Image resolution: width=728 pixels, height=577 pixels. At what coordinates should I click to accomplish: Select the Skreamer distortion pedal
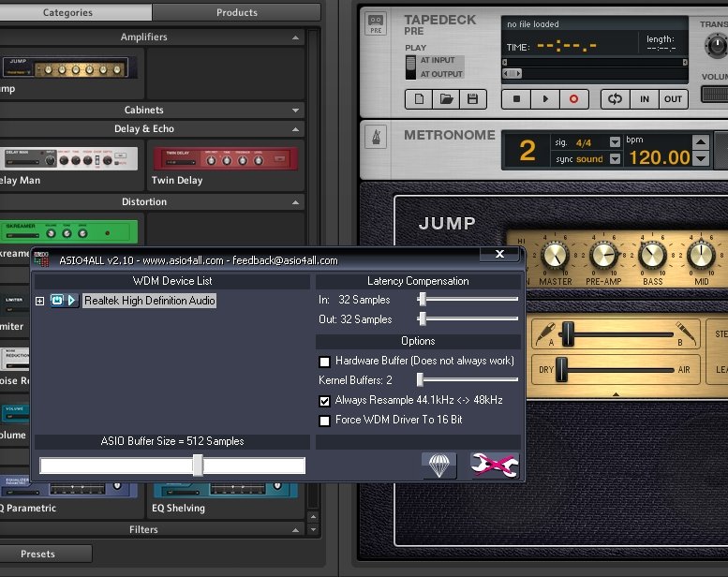[x=68, y=231]
